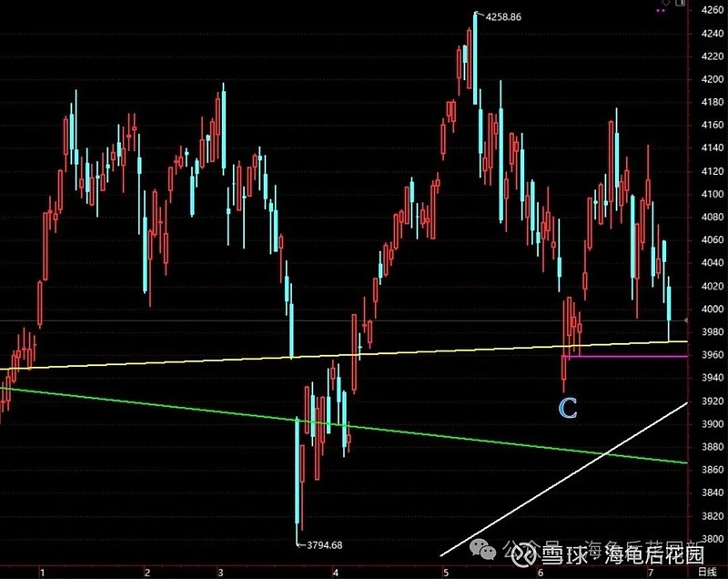Select the 日线 daily period label

click(708, 572)
